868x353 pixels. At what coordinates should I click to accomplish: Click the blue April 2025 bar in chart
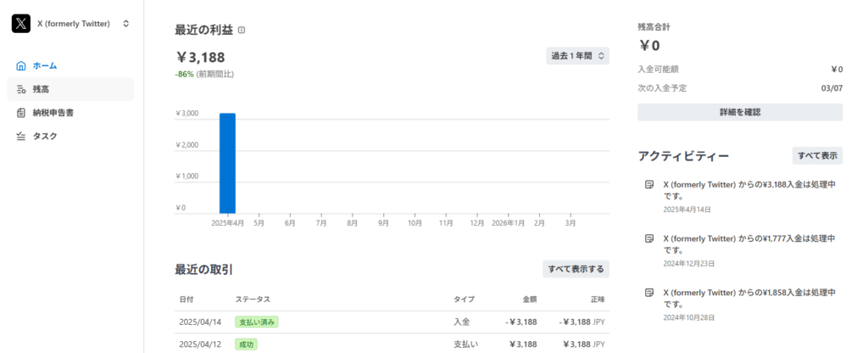227,163
